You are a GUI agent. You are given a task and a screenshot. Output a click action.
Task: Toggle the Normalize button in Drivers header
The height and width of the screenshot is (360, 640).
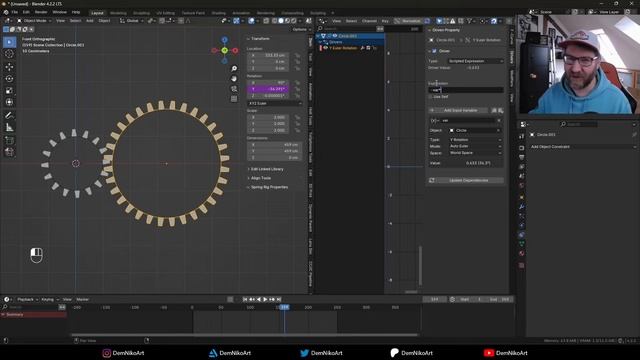pyautogui.click(x=409, y=20)
